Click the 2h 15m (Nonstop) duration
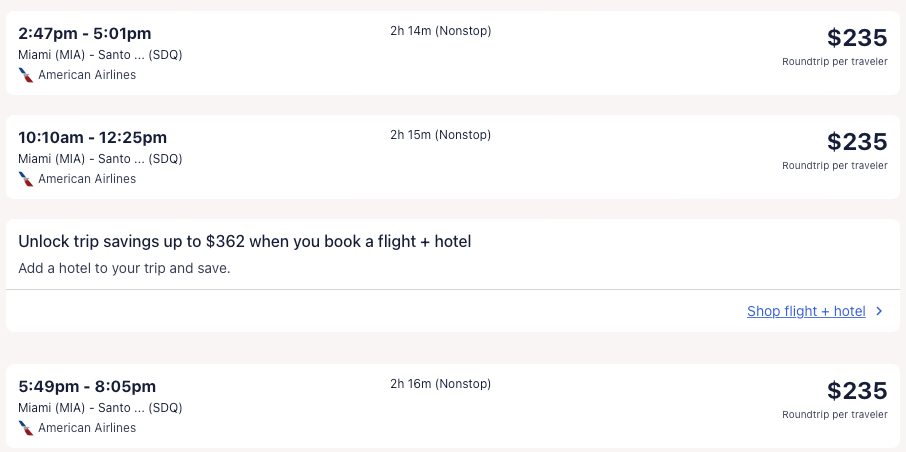This screenshot has width=906, height=452. [x=440, y=135]
